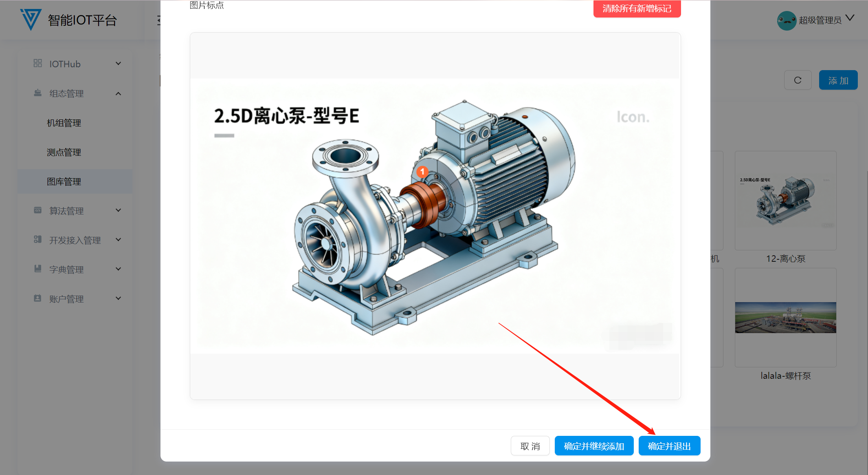Click the 开发接入管理 sidebar icon
Viewport: 868px width, 475px height.
click(x=38, y=240)
